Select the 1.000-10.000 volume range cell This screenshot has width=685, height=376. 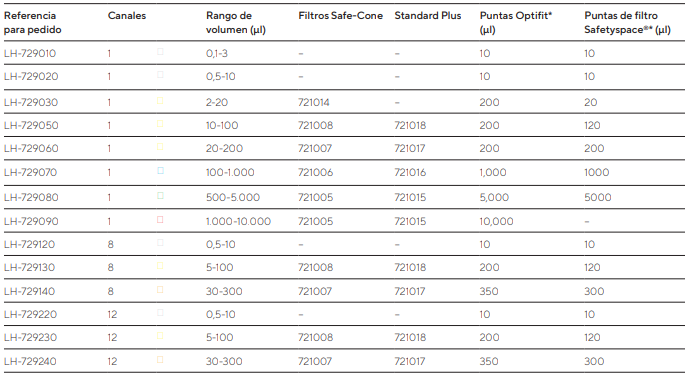click(x=239, y=221)
